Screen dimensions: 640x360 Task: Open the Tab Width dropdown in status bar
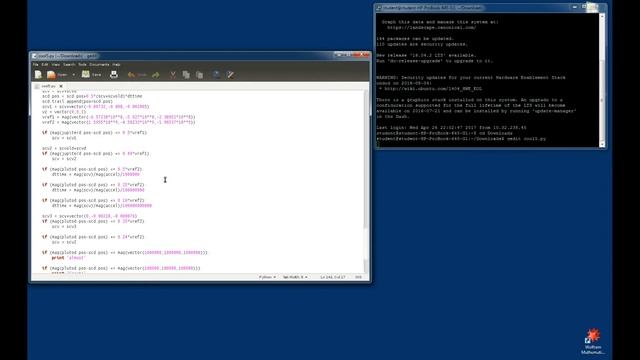click(x=295, y=277)
